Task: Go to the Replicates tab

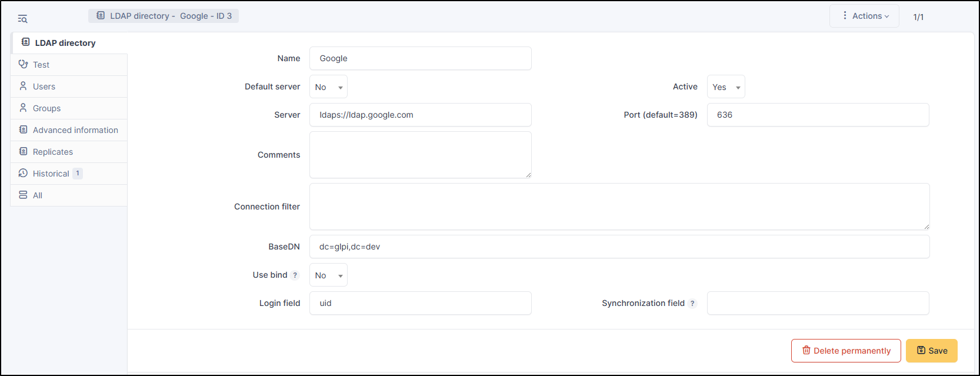Action: click(53, 152)
